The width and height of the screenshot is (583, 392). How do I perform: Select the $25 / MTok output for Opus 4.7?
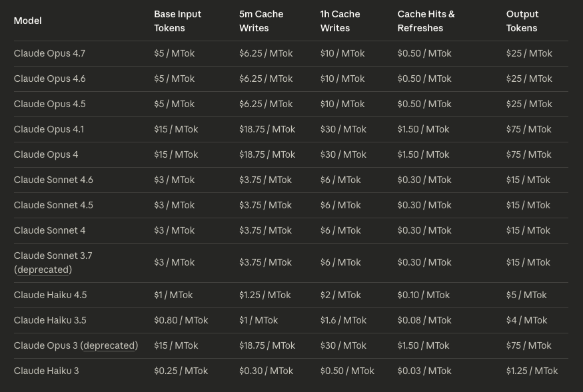[529, 53]
